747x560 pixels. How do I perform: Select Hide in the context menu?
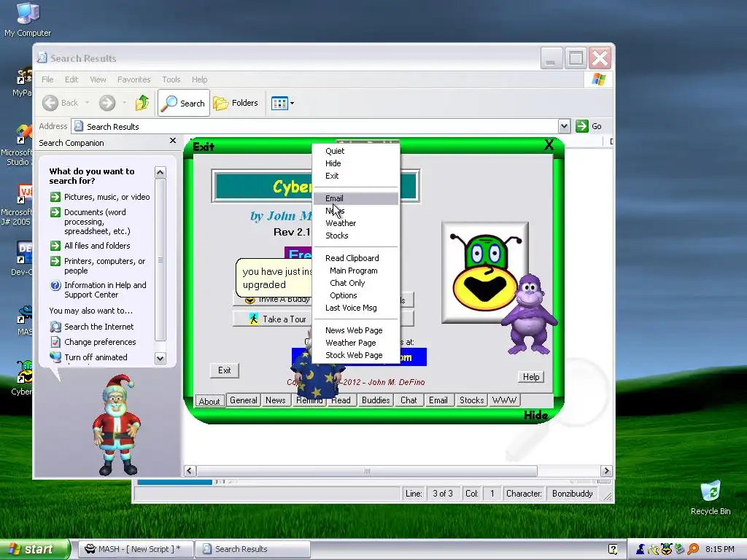(356, 163)
